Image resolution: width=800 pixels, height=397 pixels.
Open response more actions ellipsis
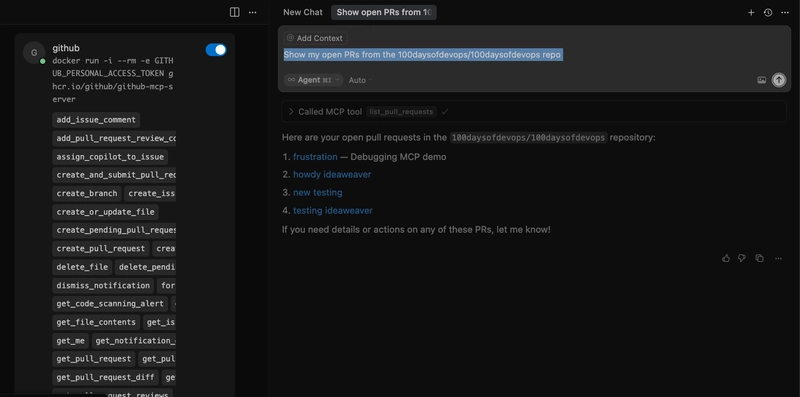[x=778, y=258]
